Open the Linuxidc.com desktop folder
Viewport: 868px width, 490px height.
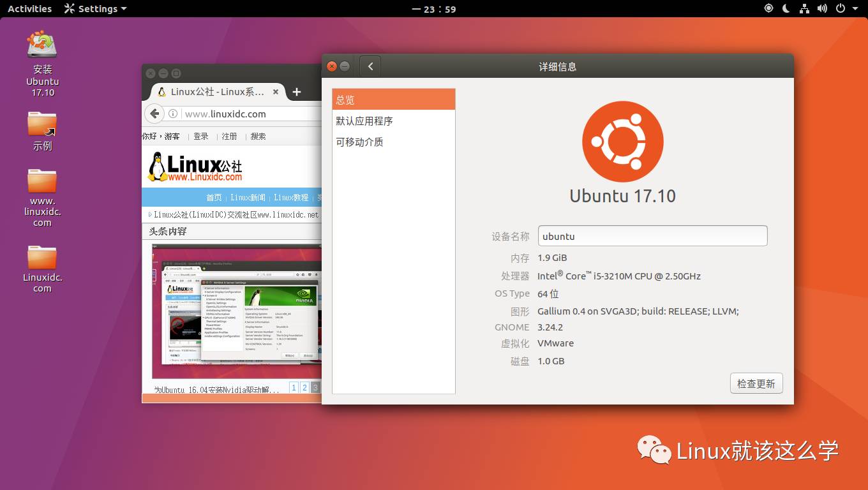pyautogui.click(x=42, y=269)
